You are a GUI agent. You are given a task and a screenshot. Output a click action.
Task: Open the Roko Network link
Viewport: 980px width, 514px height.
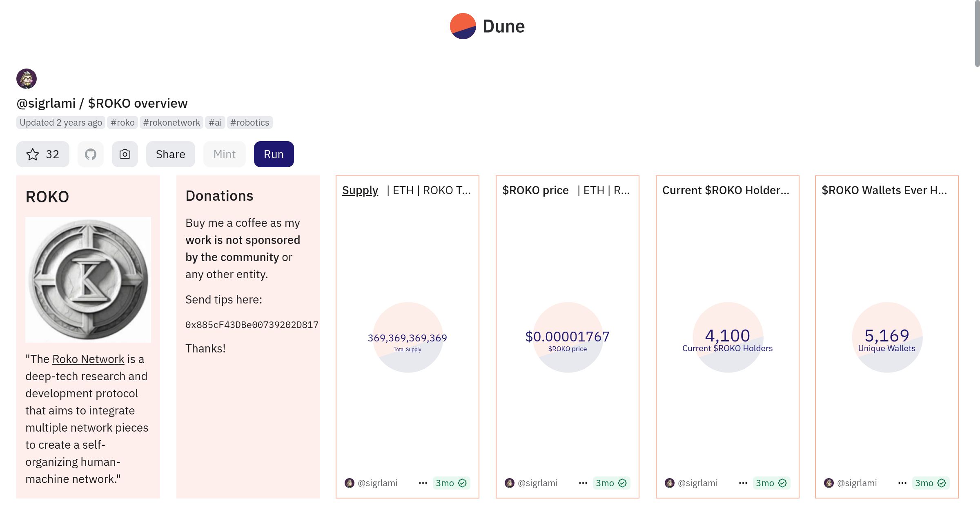tap(88, 359)
